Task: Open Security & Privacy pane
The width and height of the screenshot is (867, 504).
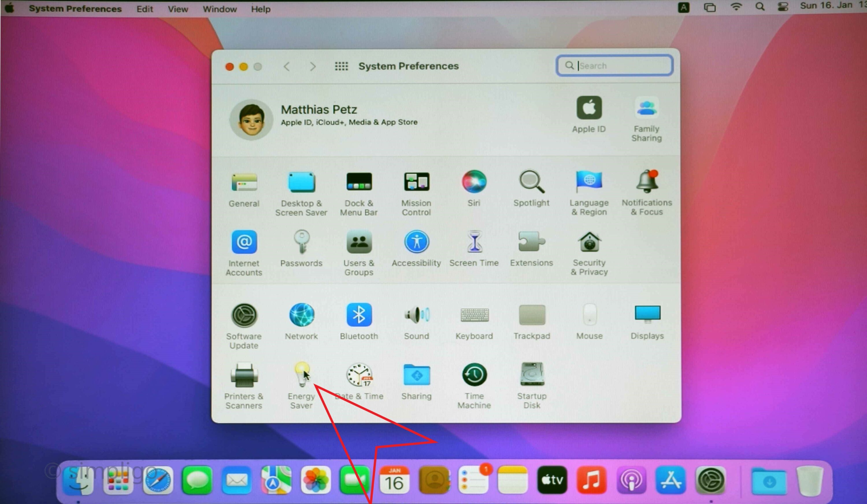Action: tap(589, 242)
